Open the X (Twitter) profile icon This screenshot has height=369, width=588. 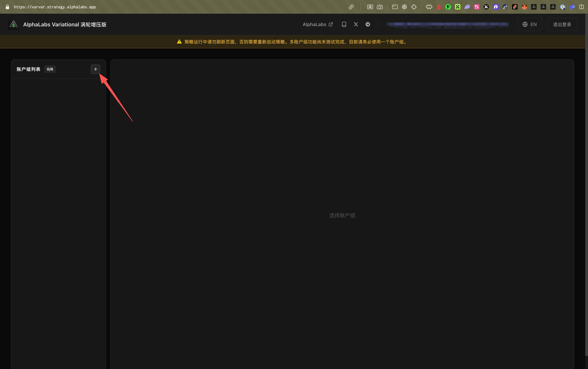(x=356, y=24)
